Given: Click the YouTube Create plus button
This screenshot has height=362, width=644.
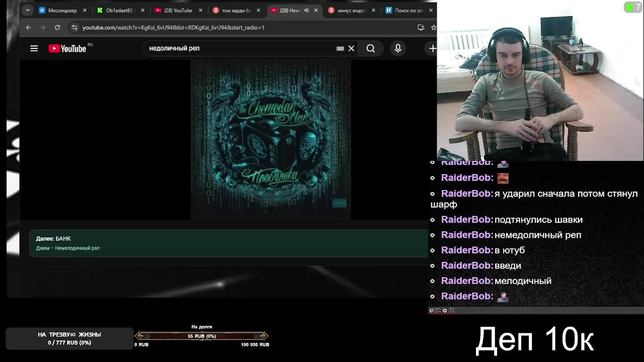Looking at the screenshot, I should (x=432, y=48).
